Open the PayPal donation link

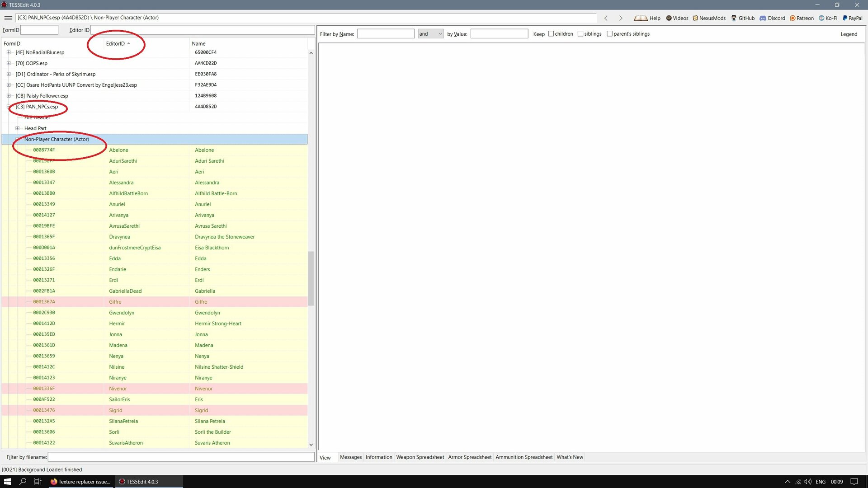852,18
